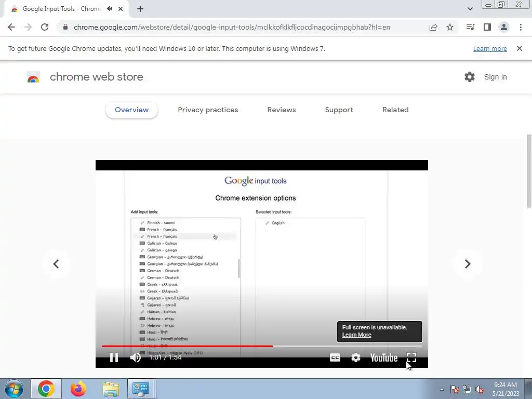Screen dimensions: 532x399
Task: Toggle the Chrome side panel
Action: pos(487,27)
